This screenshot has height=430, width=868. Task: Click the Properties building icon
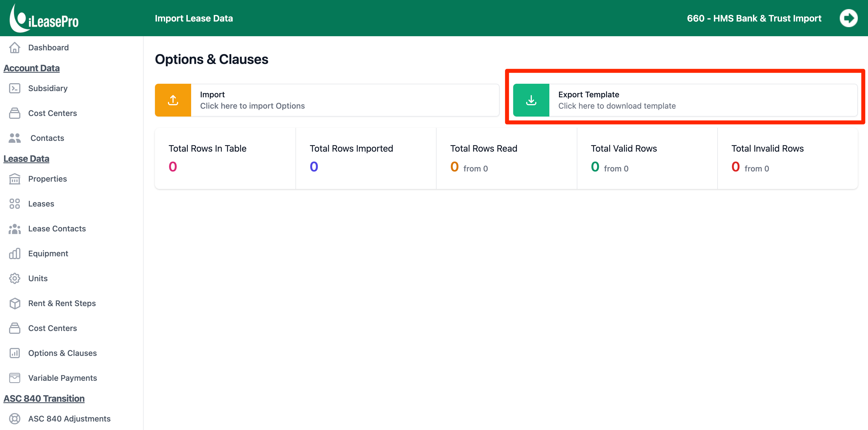pos(14,179)
